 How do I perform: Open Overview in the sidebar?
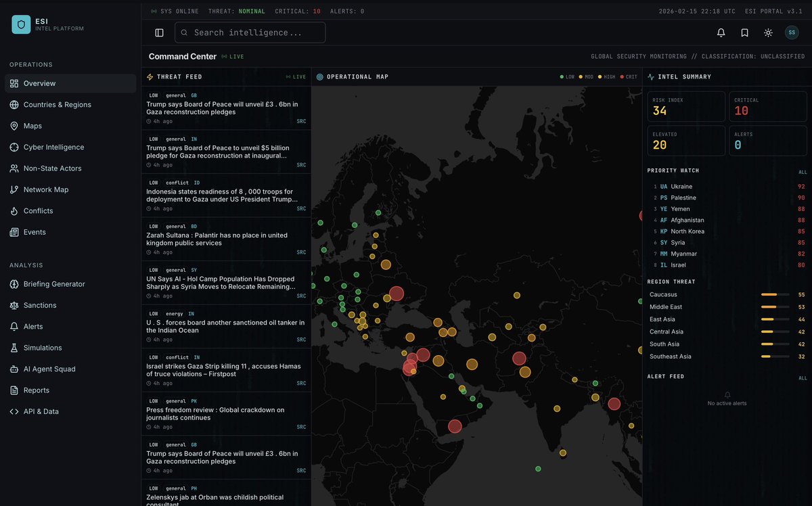tap(70, 83)
